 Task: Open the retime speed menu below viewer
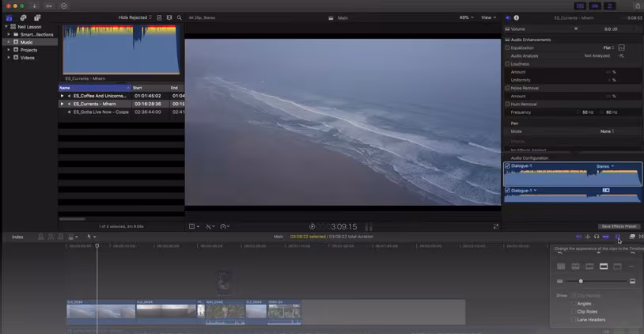tap(225, 226)
